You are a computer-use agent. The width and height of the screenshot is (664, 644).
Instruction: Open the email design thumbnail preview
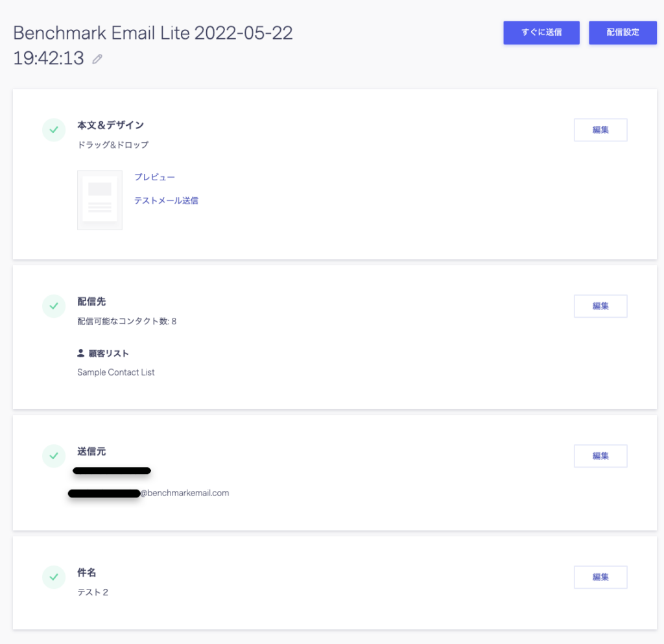coord(100,200)
